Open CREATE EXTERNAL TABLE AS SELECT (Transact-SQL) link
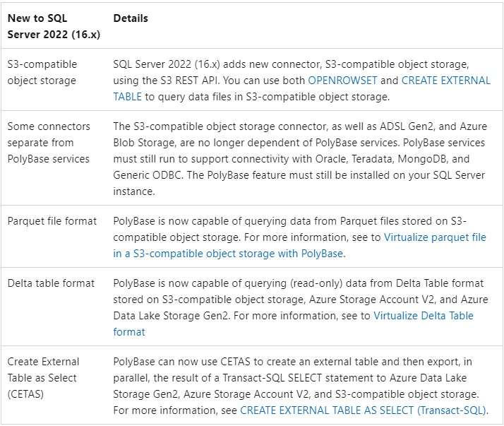Screen dimensions: 504x426 [363, 410]
